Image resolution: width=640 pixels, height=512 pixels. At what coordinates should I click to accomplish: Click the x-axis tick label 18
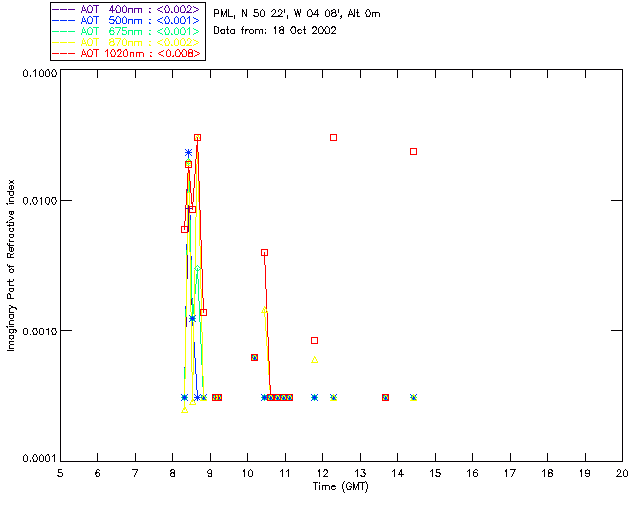coord(547,473)
